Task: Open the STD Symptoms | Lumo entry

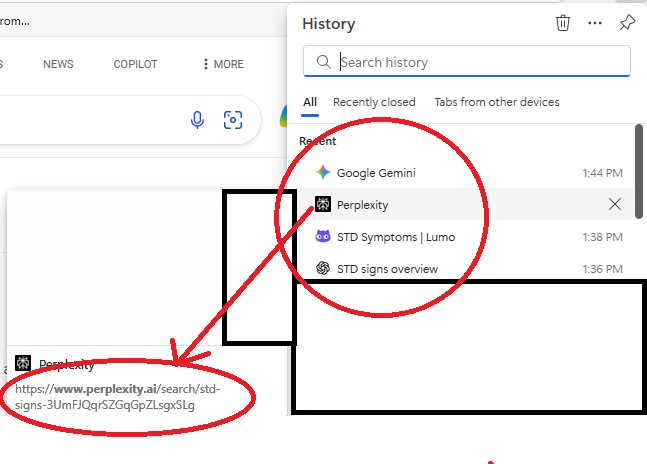Action: (x=466, y=237)
